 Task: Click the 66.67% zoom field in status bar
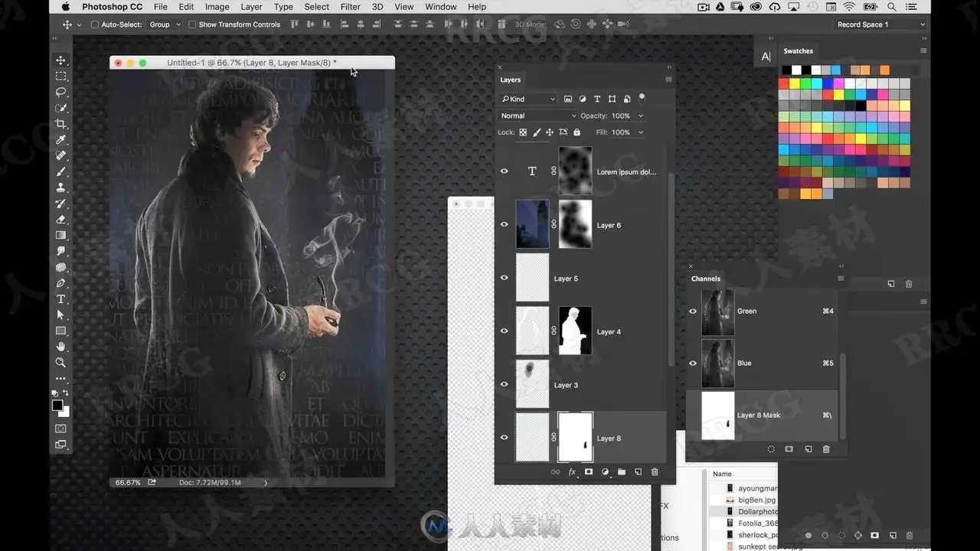pyautogui.click(x=128, y=483)
